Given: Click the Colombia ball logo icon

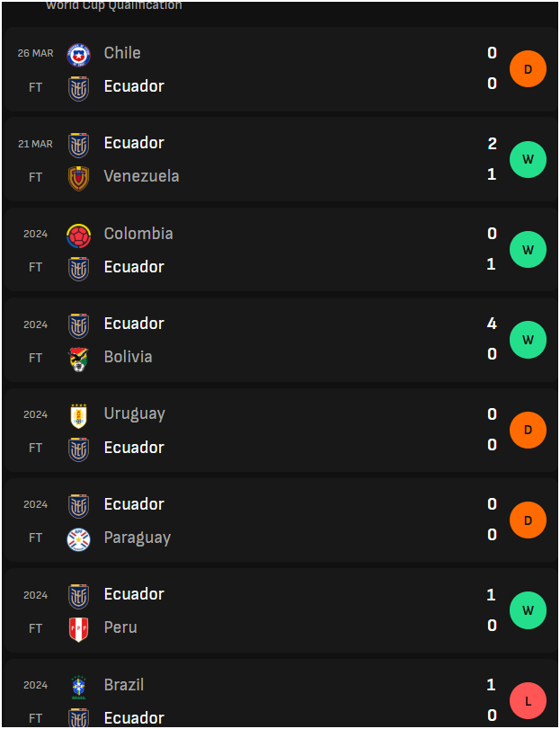Looking at the screenshot, I should pos(78,236).
